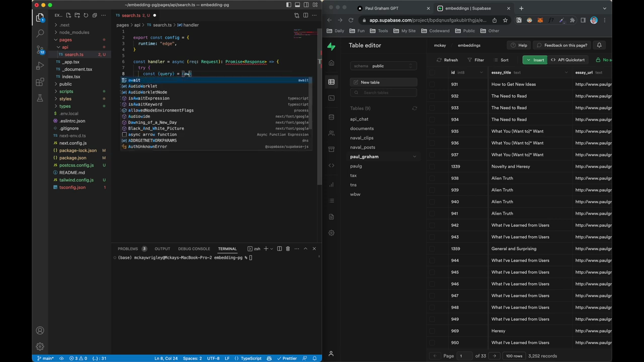
Task: Create a new folder in the Explorer
Action: pos(77,16)
